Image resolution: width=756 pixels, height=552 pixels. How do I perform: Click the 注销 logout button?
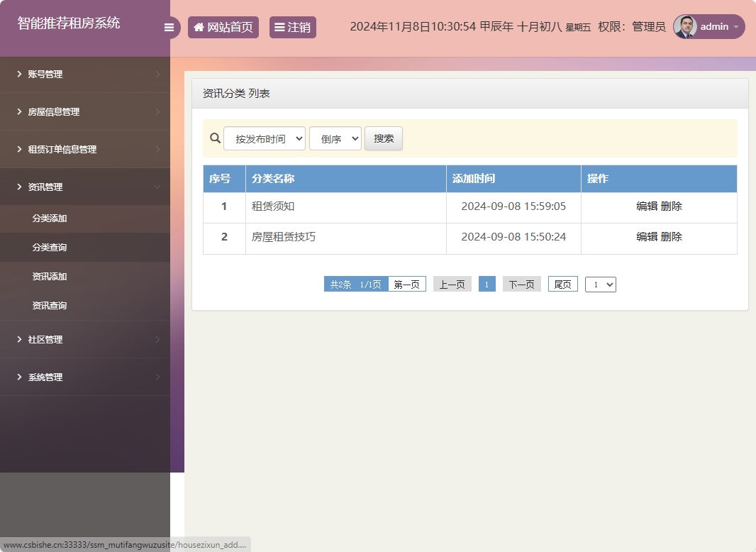(293, 28)
